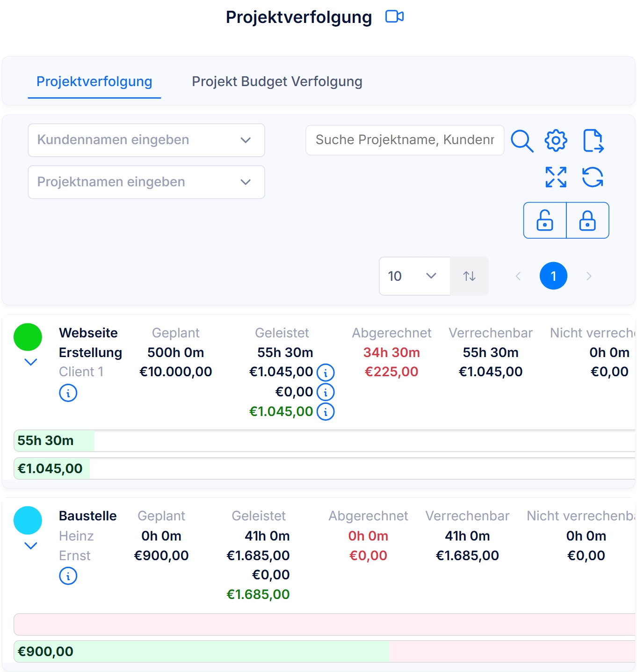Refresh data with the circular arrows icon
Image resolution: width=637 pixels, height=672 pixels.
coord(593,177)
